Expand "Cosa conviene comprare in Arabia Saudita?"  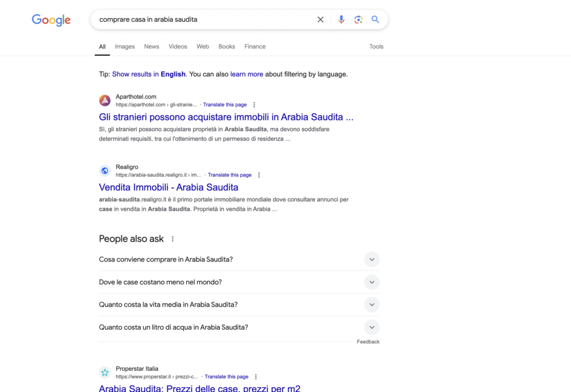[x=239, y=259]
